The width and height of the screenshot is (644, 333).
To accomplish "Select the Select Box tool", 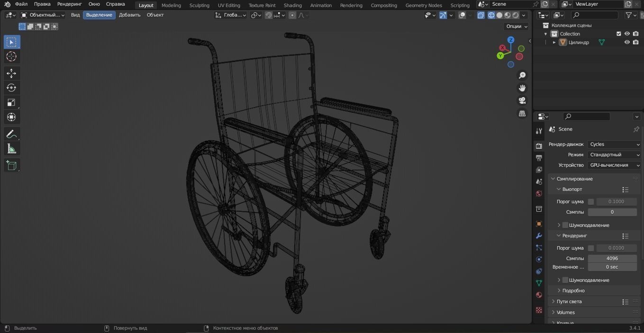I will point(12,42).
